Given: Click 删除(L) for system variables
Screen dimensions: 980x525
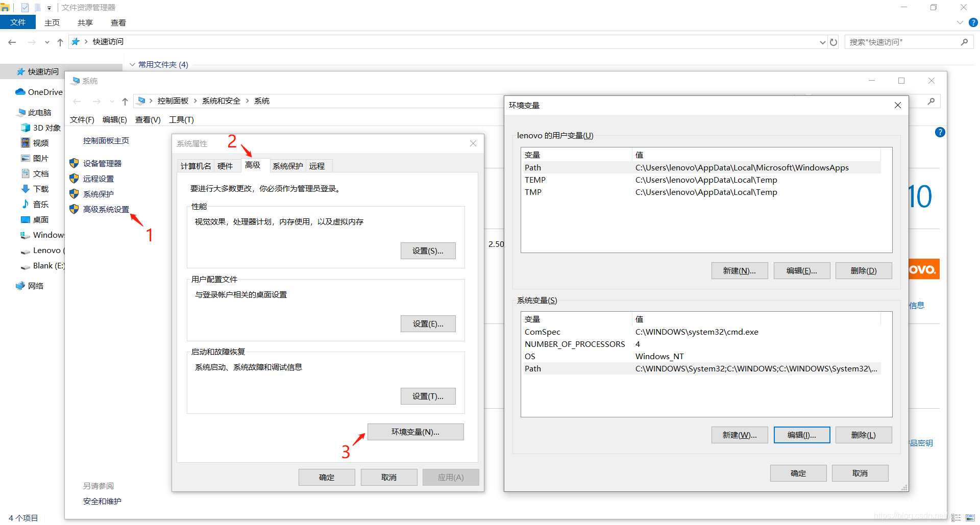Looking at the screenshot, I should pyautogui.click(x=864, y=435).
